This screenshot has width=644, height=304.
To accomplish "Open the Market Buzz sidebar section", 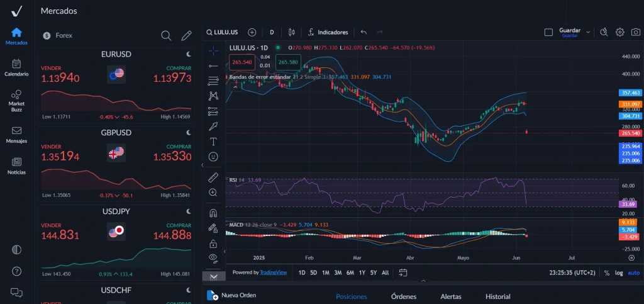I will coord(16,101).
